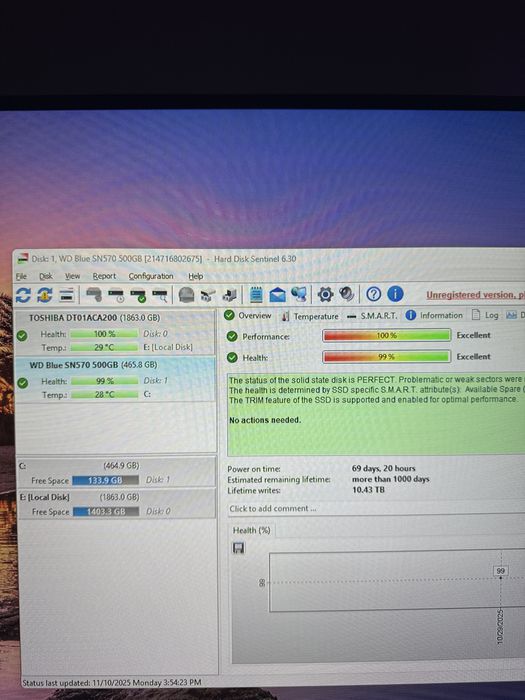Click the TOSHIBA Health 100 % bar
The height and width of the screenshot is (700, 525).
click(x=104, y=334)
